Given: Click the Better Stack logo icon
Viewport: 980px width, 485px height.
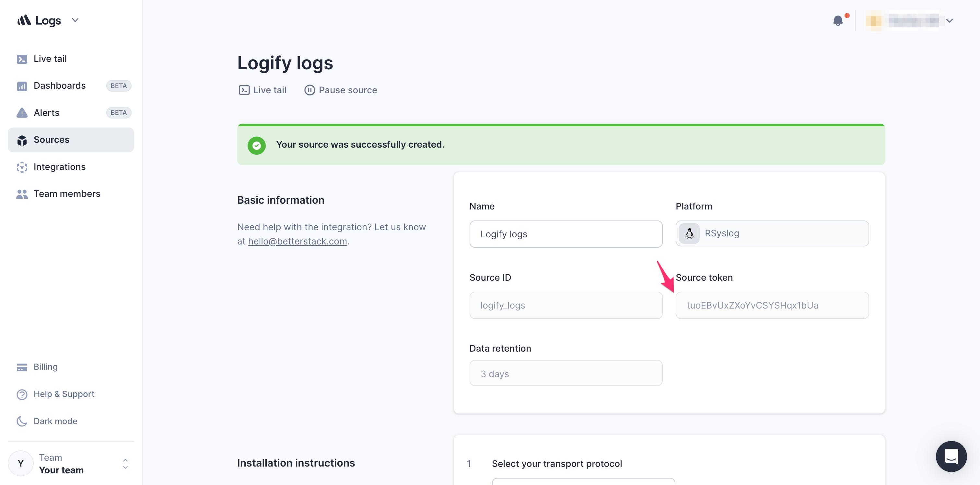Looking at the screenshot, I should [x=24, y=20].
